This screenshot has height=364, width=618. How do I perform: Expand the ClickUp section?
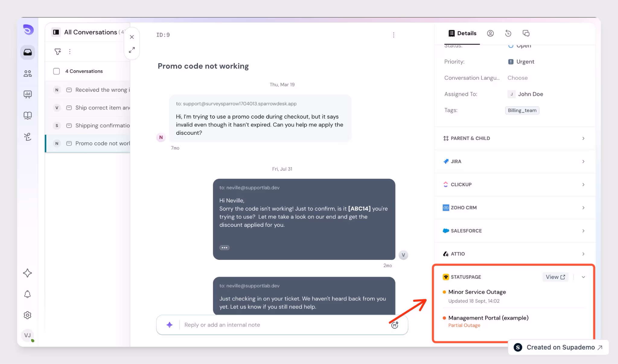tap(514, 184)
